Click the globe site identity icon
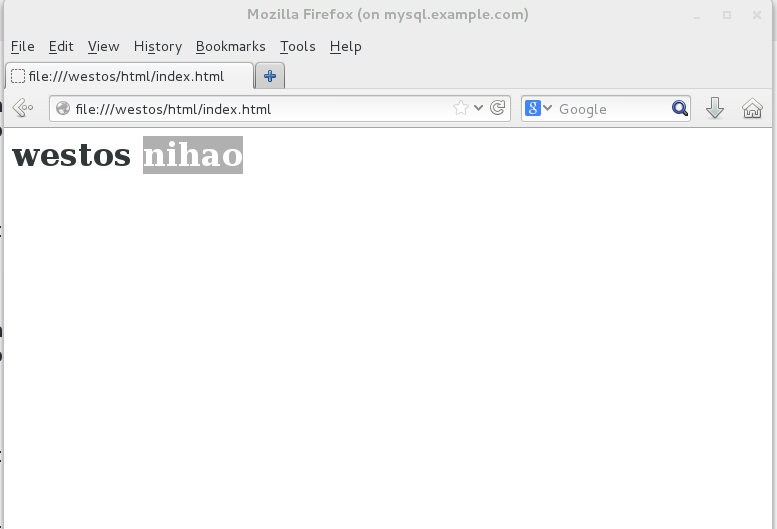This screenshot has width=777, height=529. point(63,108)
